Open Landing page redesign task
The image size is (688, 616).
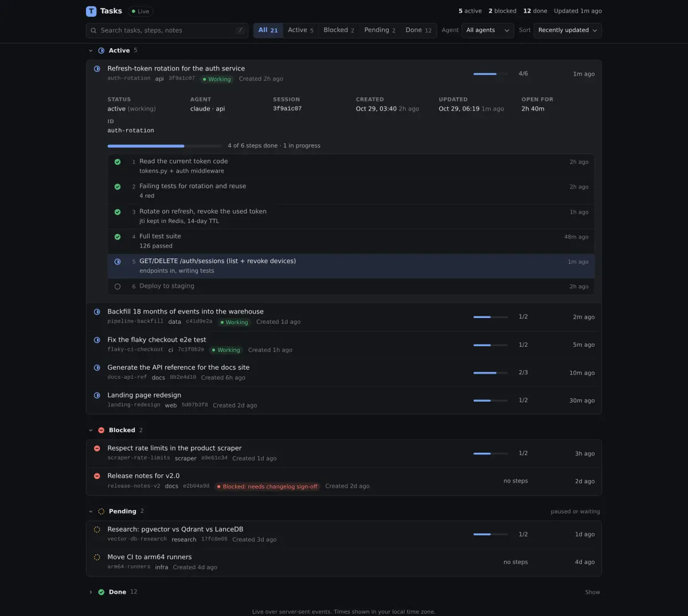pyautogui.click(x=344, y=400)
